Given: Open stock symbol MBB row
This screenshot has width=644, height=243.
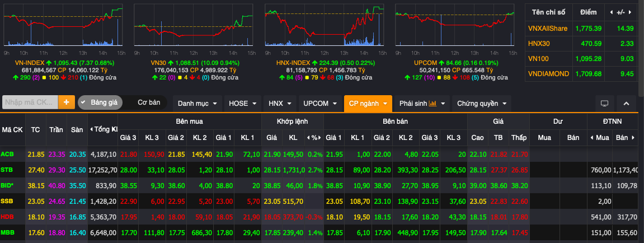Looking at the screenshot, I should pos(7,232).
